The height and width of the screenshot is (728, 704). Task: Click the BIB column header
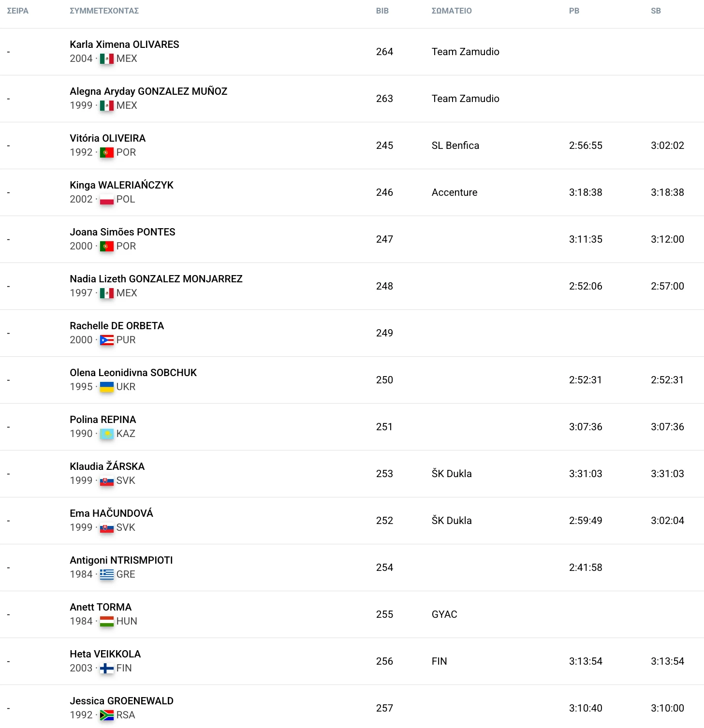pos(382,11)
